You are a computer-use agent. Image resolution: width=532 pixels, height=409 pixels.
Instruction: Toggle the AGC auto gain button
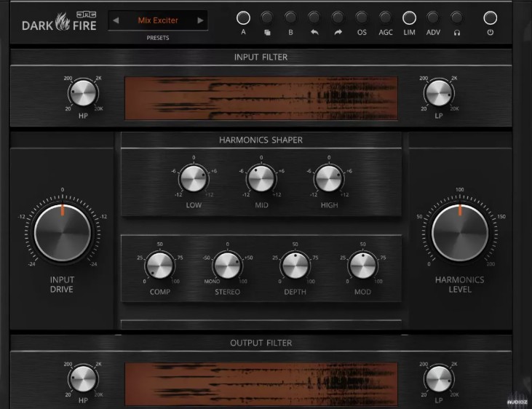[x=386, y=18]
